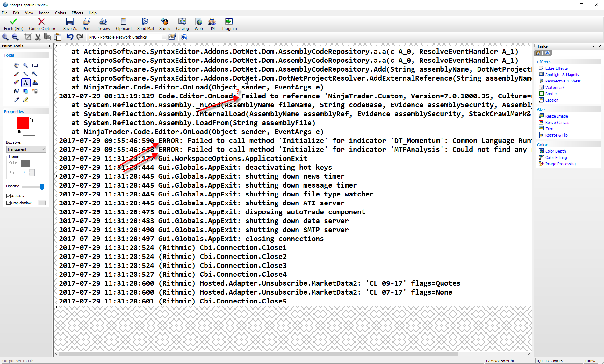Open the Rotate & Flip task link
This screenshot has height=364, width=604.
[556, 135]
